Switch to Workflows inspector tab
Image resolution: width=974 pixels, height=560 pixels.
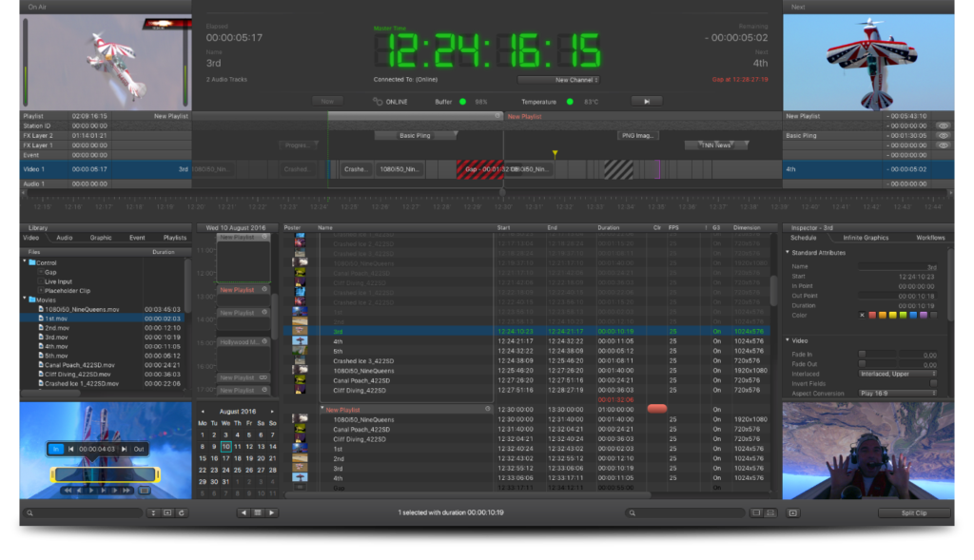(930, 238)
